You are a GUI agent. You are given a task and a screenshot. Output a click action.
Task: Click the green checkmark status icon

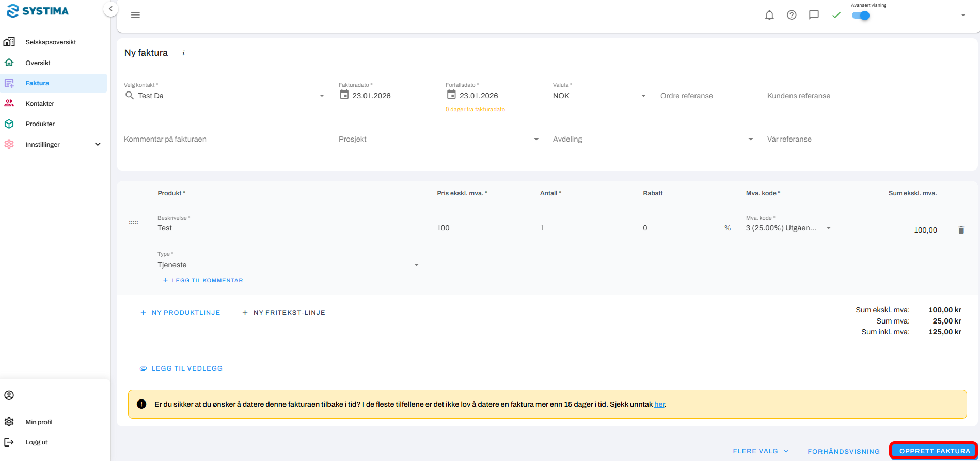(x=836, y=15)
